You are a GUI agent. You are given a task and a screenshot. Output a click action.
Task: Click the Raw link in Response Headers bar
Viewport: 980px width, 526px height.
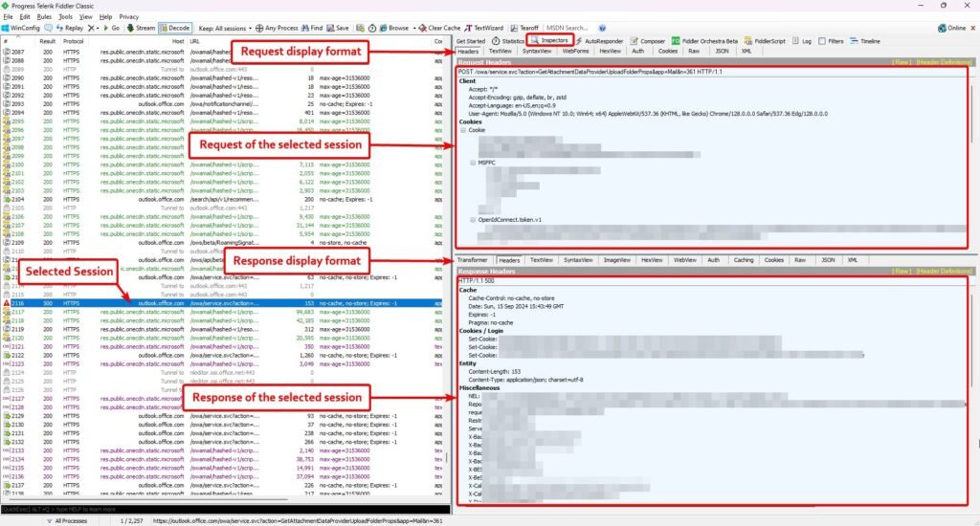click(901, 271)
